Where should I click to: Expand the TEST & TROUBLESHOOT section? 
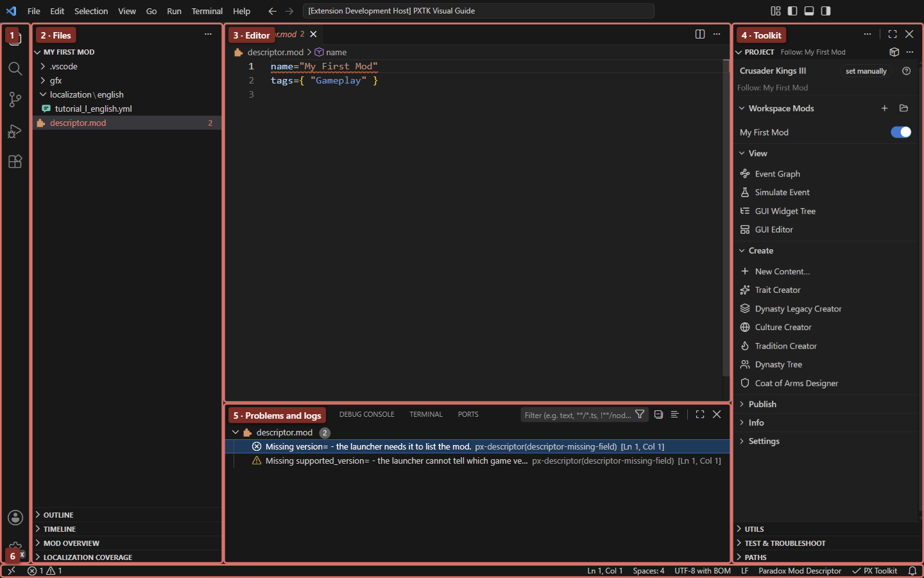826,543
